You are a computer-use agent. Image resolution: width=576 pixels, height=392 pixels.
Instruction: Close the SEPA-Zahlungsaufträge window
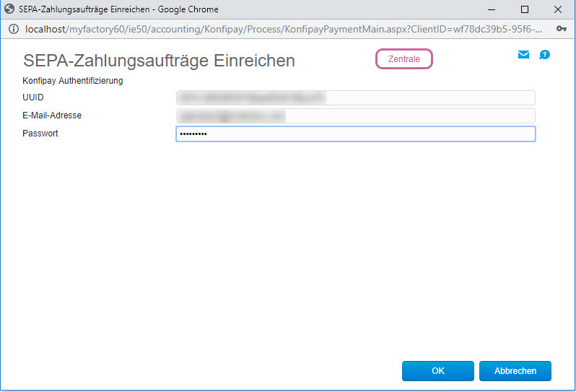click(x=558, y=9)
